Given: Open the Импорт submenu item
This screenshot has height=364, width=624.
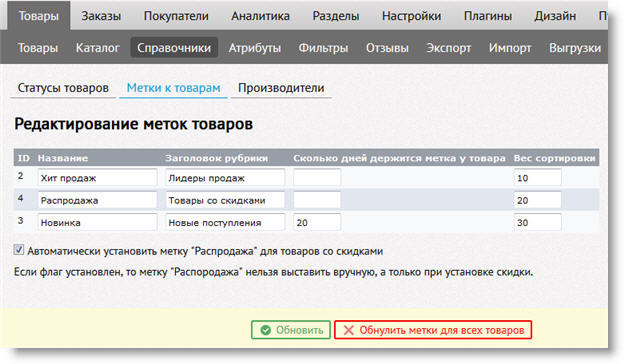Looking at the screenshot, I should [x=510, y=48].
